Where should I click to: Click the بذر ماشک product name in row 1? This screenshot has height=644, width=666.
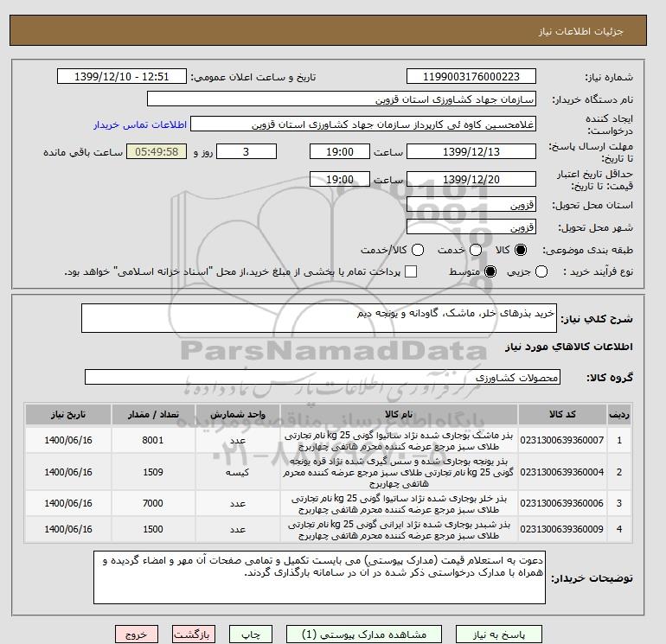pos(399,441)
